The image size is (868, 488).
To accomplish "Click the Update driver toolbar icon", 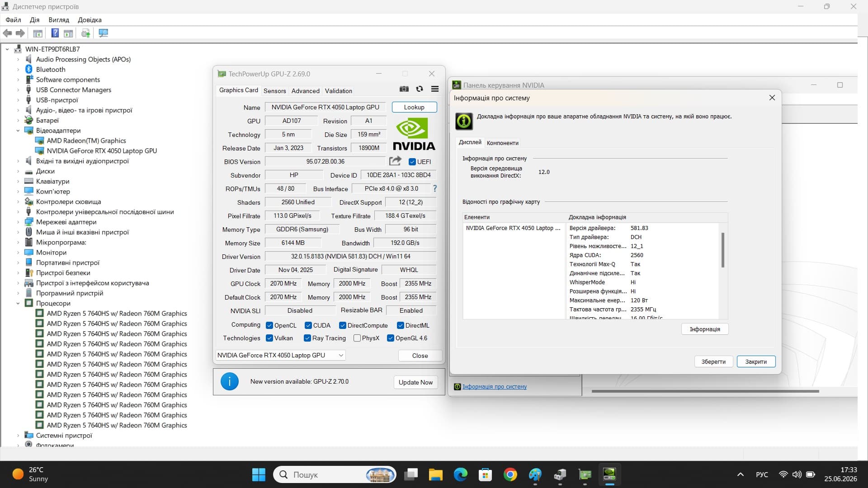I will click(85, 33).
